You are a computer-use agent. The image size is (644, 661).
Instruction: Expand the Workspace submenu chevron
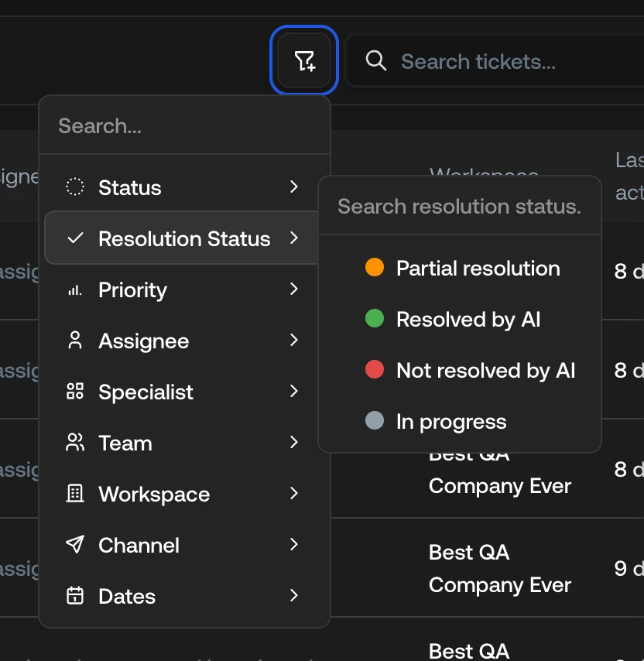point(294,493)
